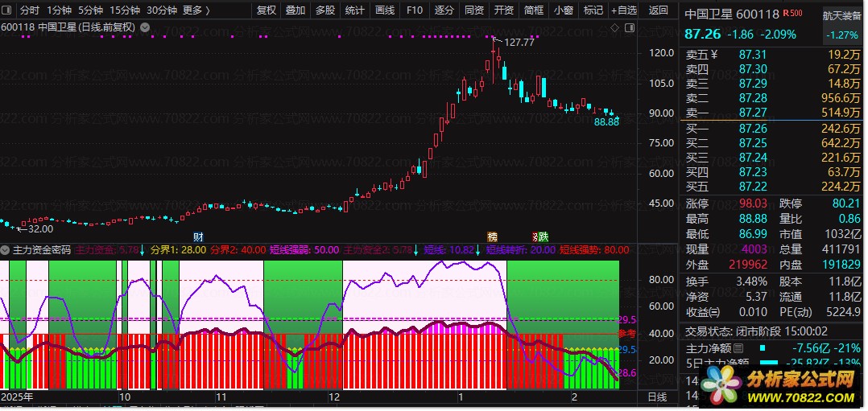The width and height of the screenshot is (868, 411).
Task: Activate the 画线 drawing tool
Action: tap(385, 10)
